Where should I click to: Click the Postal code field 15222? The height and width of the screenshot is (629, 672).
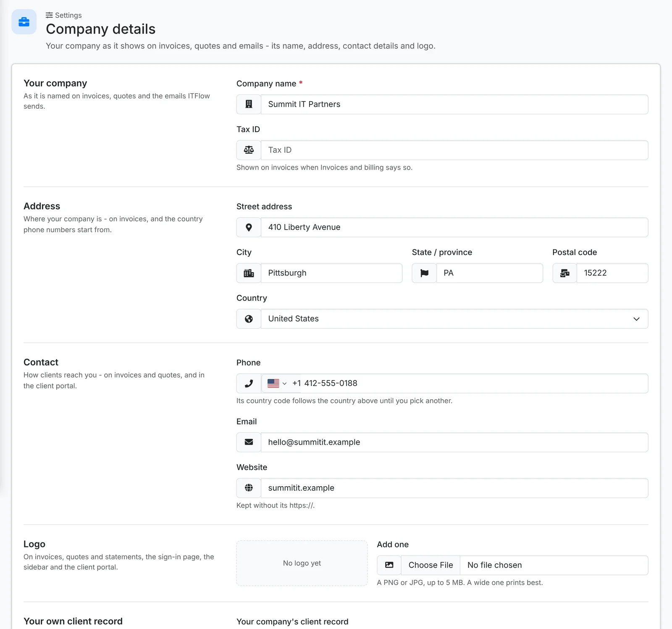(x=612, y=273)
